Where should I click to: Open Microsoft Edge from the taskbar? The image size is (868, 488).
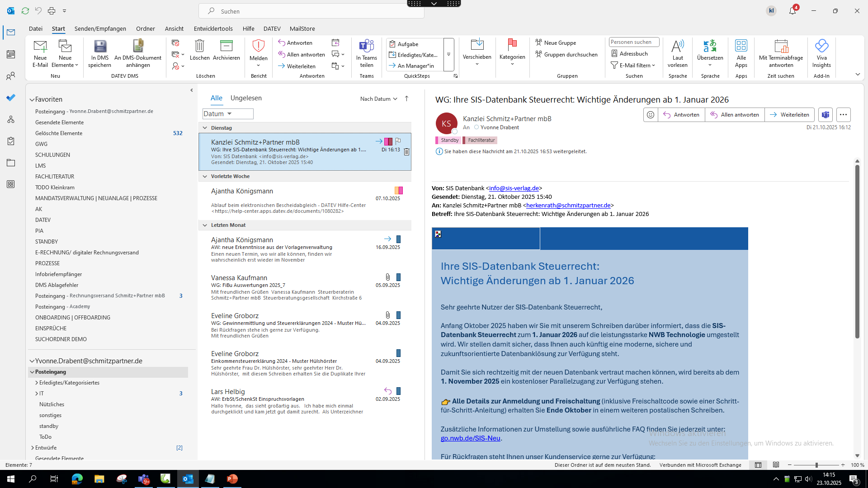click(77, 479)
